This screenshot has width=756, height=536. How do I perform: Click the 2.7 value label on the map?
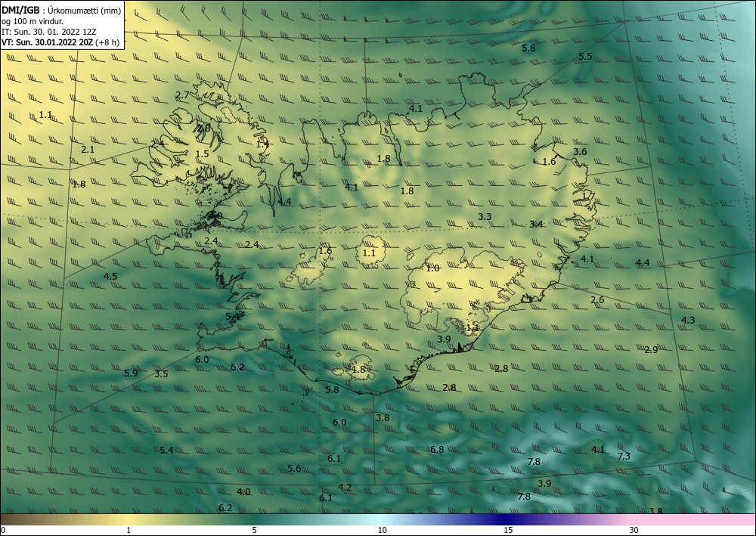point(182,95)
